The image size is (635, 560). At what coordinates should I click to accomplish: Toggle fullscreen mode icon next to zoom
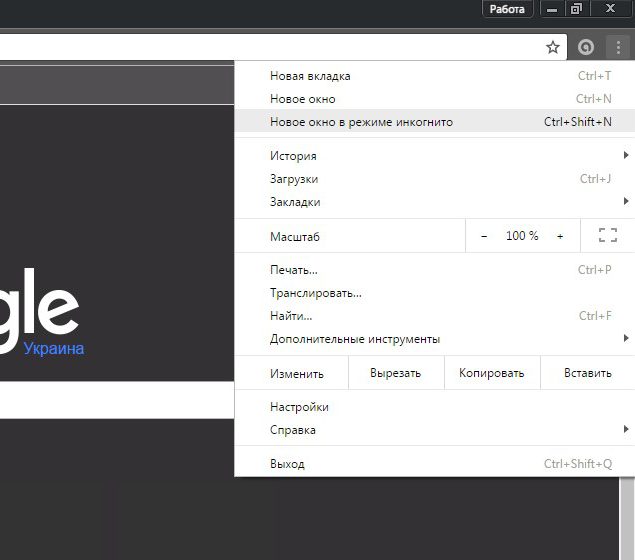point(607,235)
